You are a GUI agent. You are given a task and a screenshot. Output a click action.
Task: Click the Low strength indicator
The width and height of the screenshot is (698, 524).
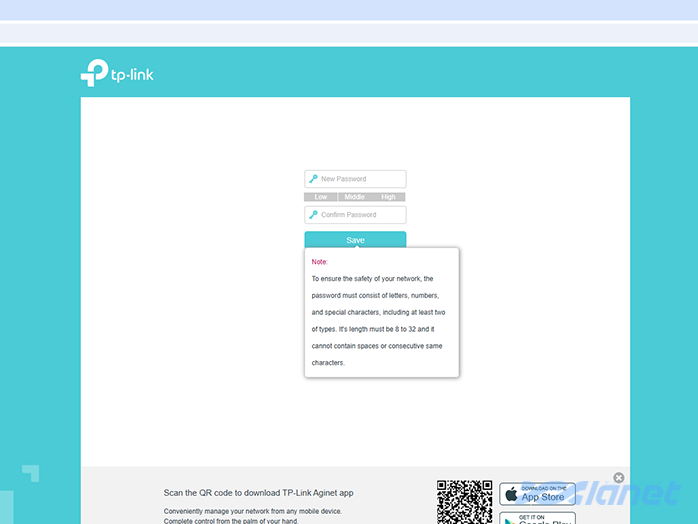[321, 197]
